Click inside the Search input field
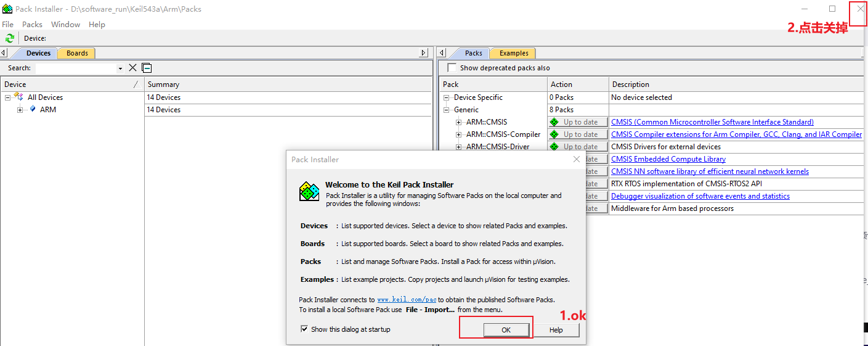The width and height of the screenshot is (868, 346). [76, 68]
